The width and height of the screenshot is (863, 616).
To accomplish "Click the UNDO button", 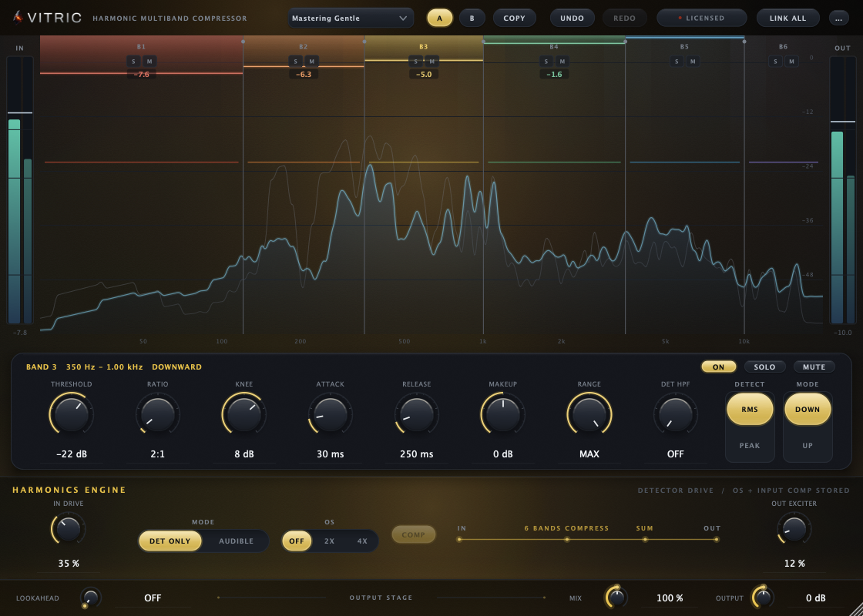I will click(x=573, y=18).
